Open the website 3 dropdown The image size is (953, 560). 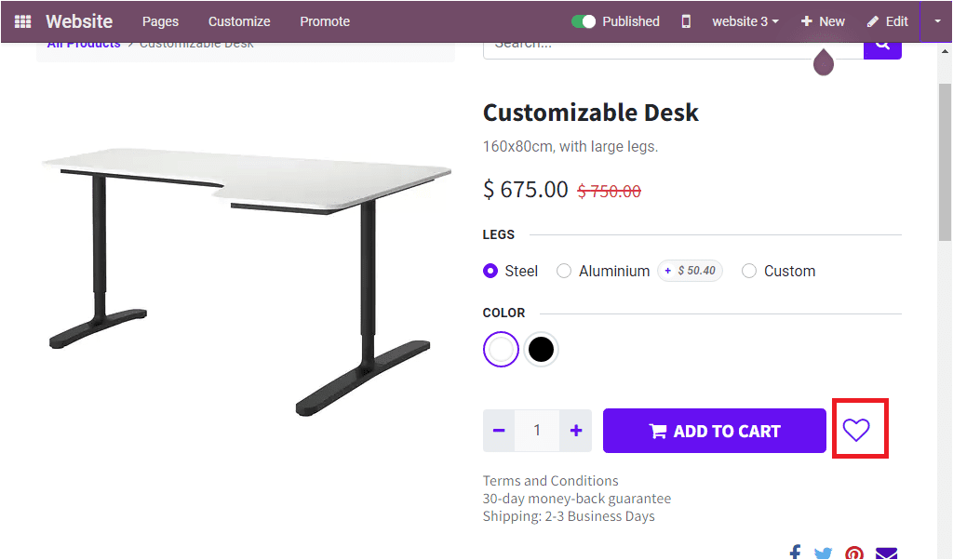745,20
